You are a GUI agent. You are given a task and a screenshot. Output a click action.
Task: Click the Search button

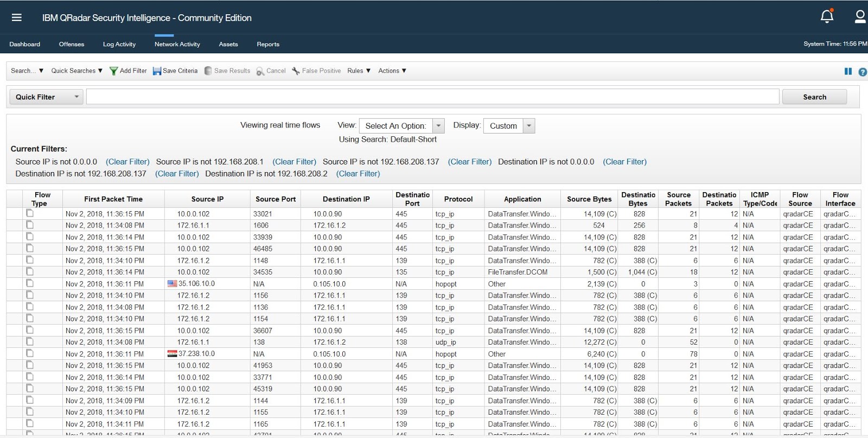[x=814, y=97]
